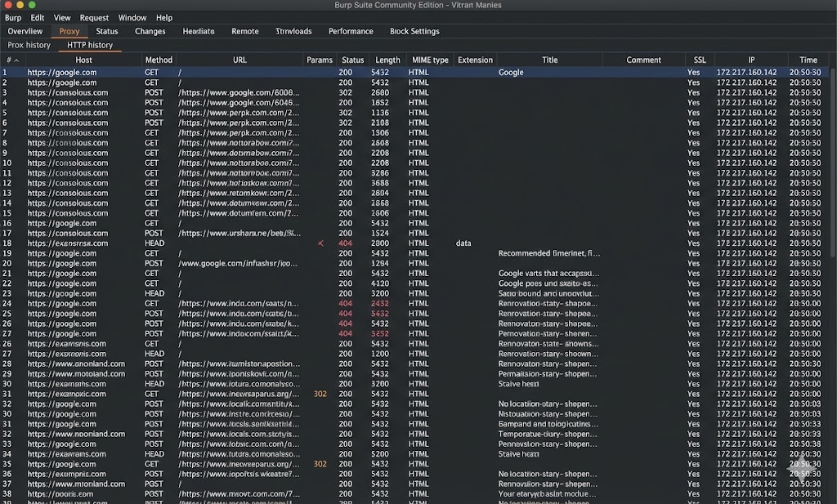Click the MIME type column header
Image resolution: width=837 pixels, height=504 pixels.
[x=431, y=60]
